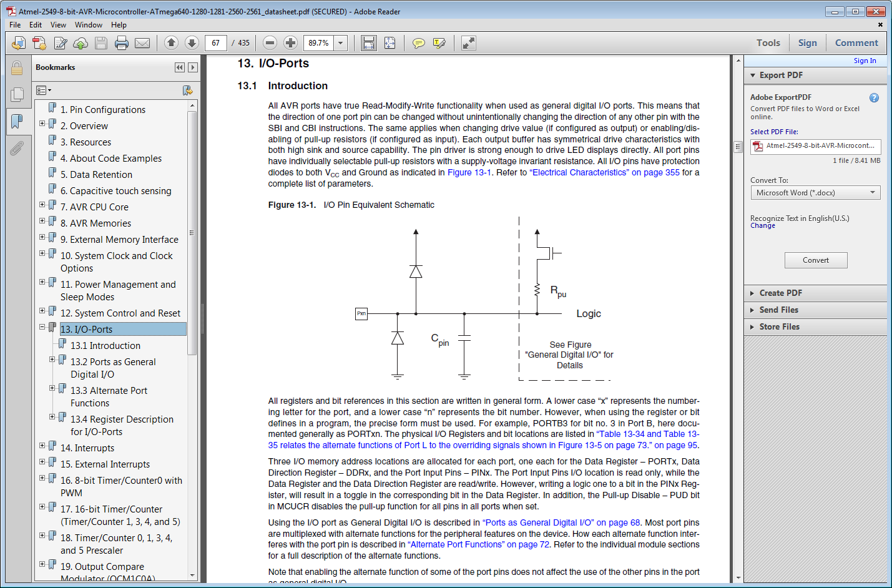Screen dimensions: 892x588
Task: Click the fit page view icon
Action: click(390, 43)
